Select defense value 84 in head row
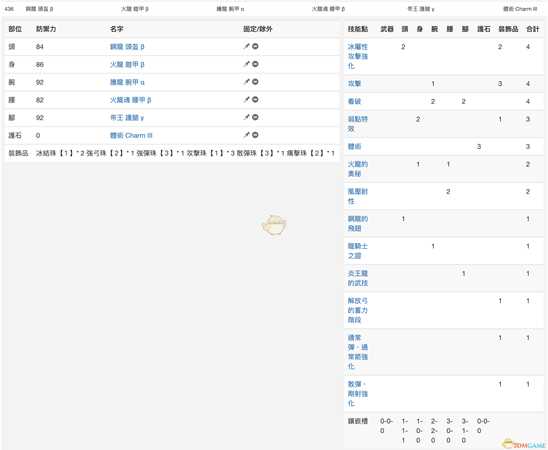This screenshot has height=450, width=548. click(x=39, y=46)
